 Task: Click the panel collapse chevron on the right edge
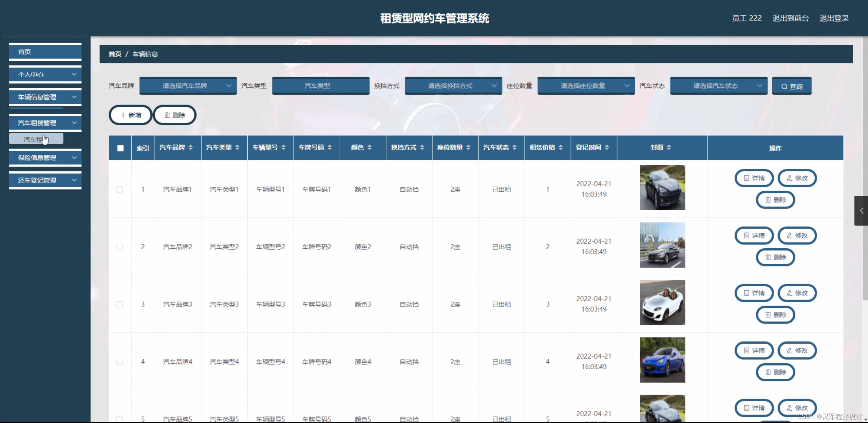click(861, 211)
